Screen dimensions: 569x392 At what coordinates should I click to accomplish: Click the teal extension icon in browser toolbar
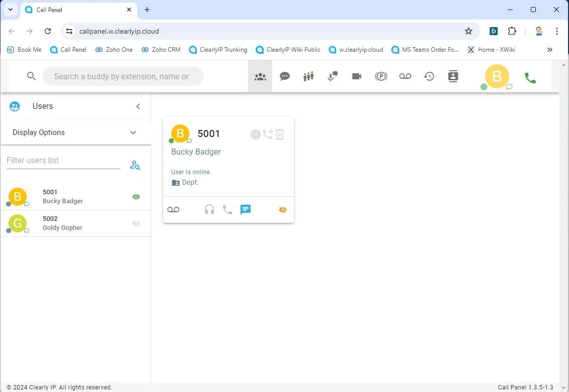[494, 31]
